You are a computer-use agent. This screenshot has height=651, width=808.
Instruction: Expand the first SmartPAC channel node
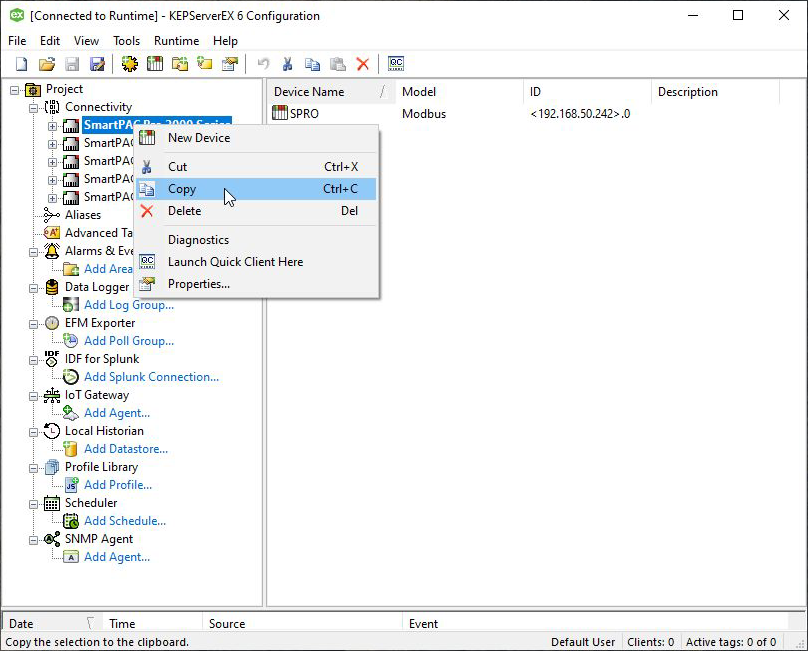pos(53,126)
